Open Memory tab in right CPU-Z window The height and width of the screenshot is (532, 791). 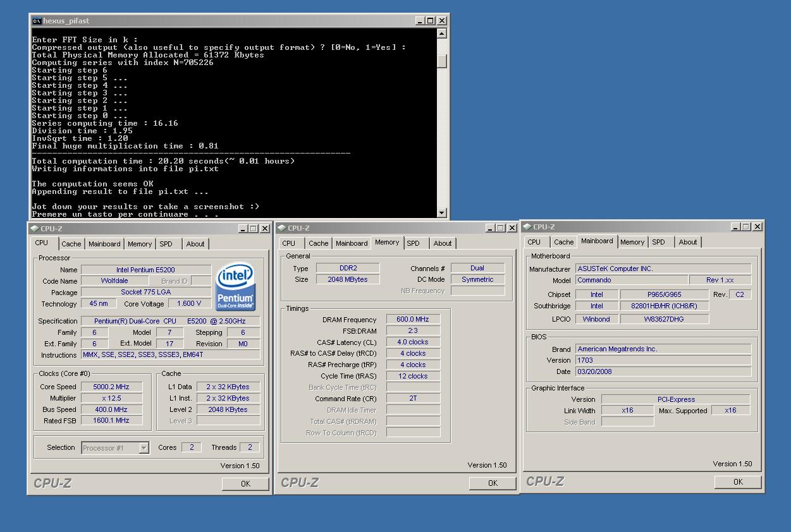pos(632,242)
